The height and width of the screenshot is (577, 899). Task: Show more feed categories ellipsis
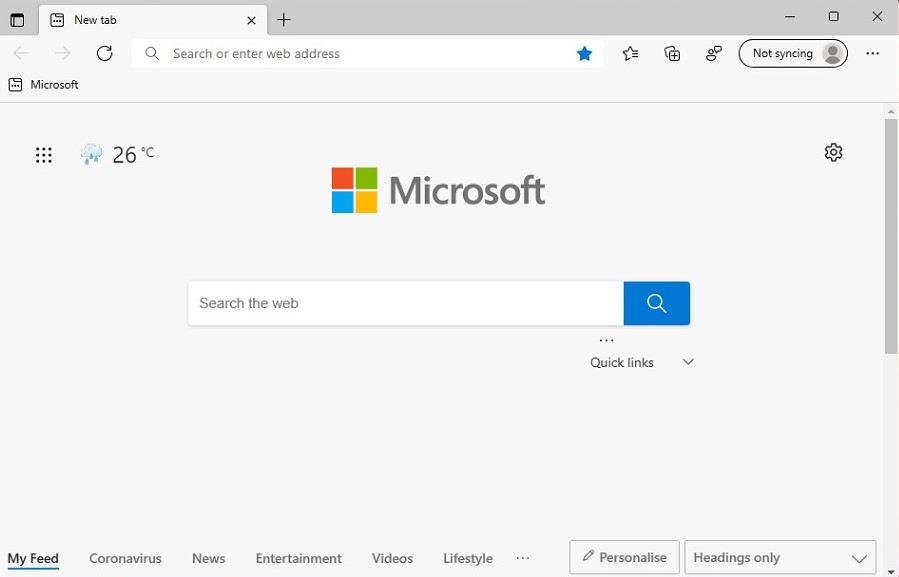pos(522,557)
